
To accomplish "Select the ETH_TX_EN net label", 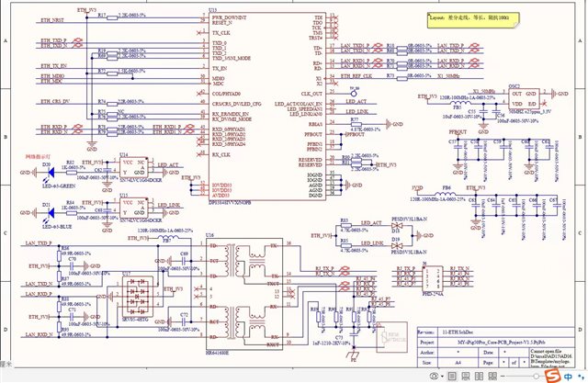I will (x=53, y=66).
